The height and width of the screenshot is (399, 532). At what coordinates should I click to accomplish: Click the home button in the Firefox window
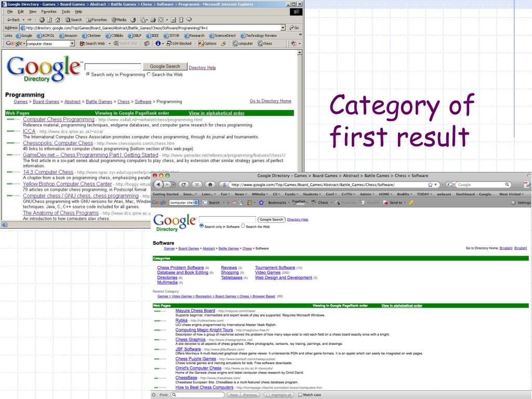[x=210, y=184]
